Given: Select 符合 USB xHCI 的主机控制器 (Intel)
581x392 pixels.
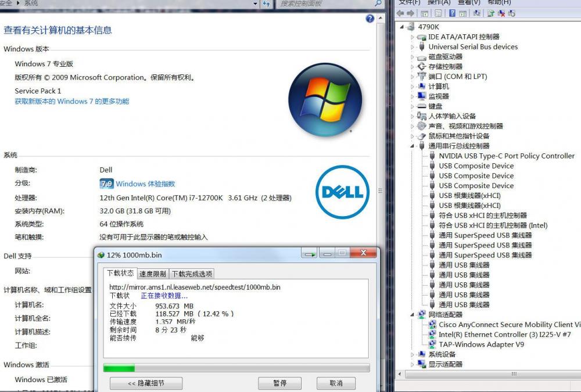Looking at the screenshot, I should pos(493,225).
